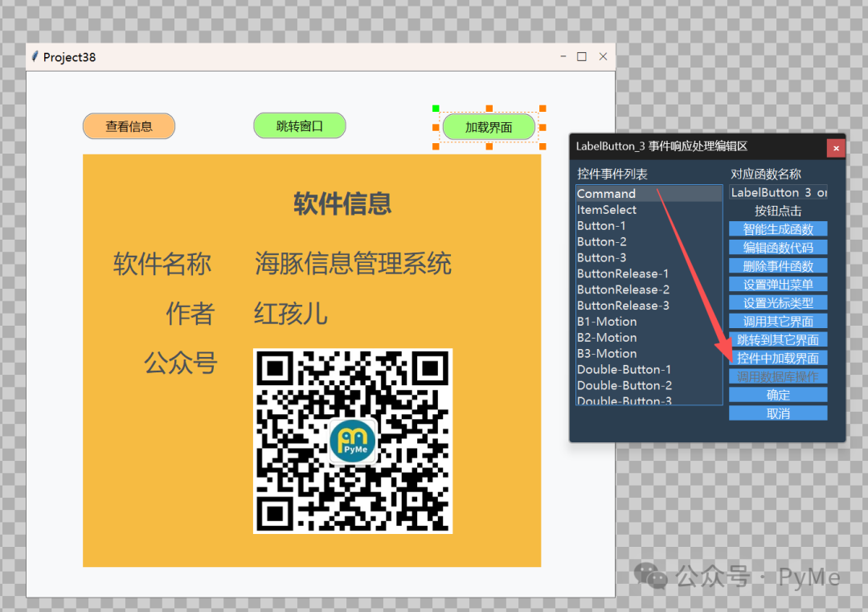This screenshot has height=612, width=868.
Task: Select ItemSelect event
Action: point(649,209)
